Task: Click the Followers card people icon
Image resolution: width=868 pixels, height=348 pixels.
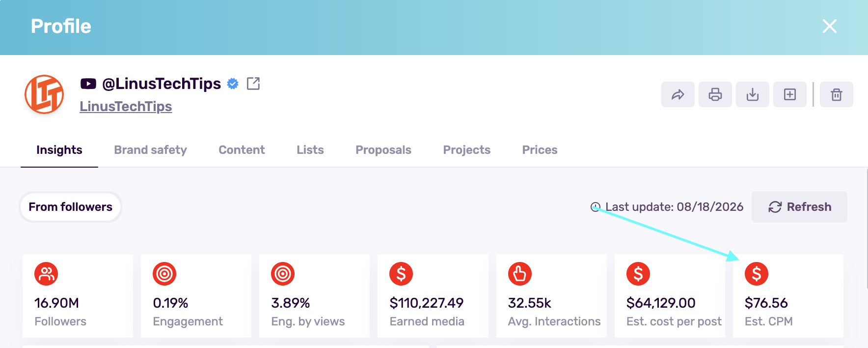Action: point(46,274)
